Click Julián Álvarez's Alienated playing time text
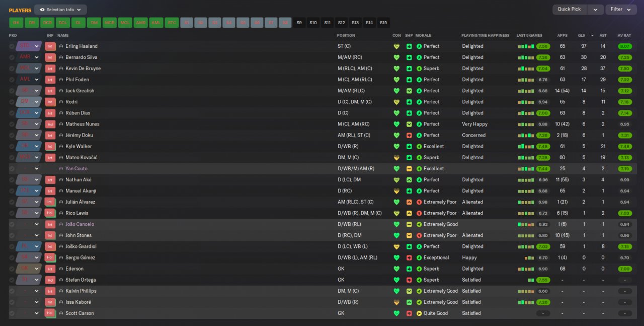This screenshot has width=644, height=326. click(472, 202)
